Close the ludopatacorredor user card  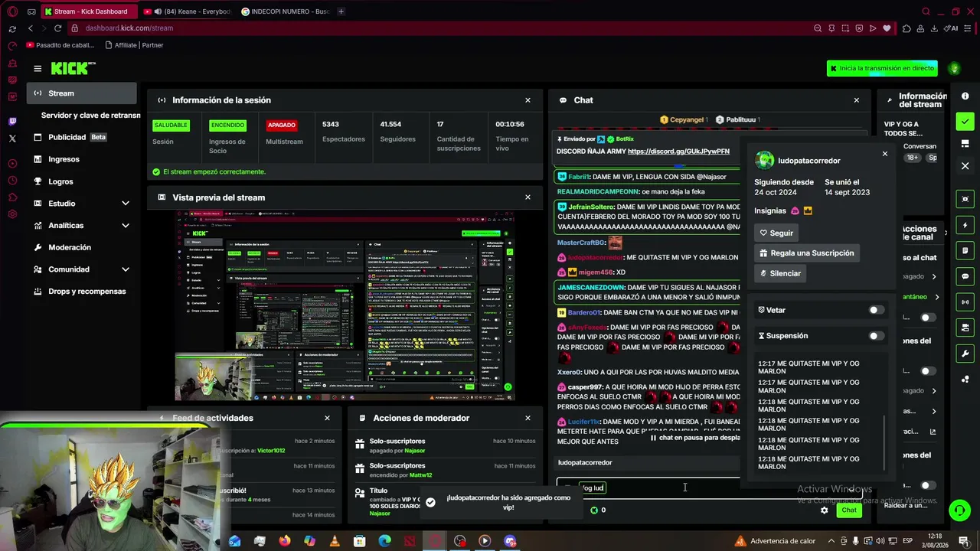pyautogui.click(x=885, y=154)
